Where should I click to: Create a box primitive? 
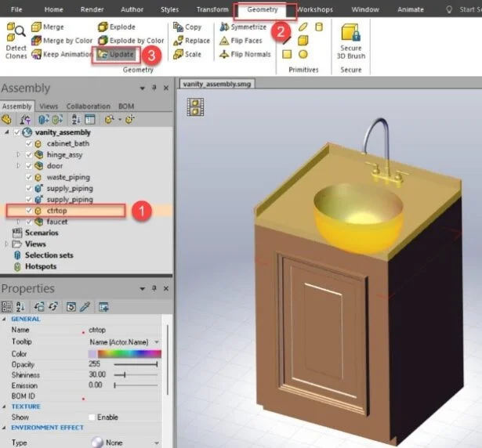click(x=303, y=41)
